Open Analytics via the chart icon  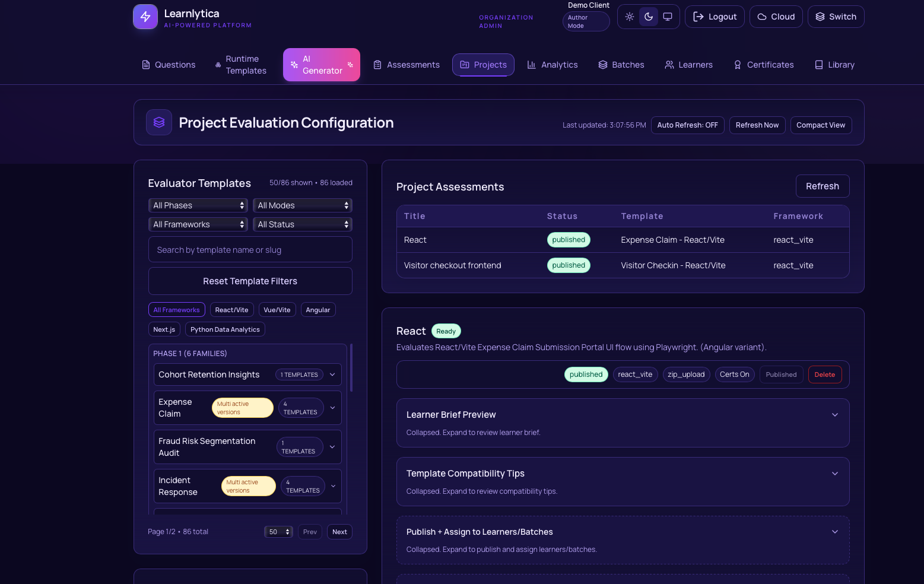click(532, 65)
